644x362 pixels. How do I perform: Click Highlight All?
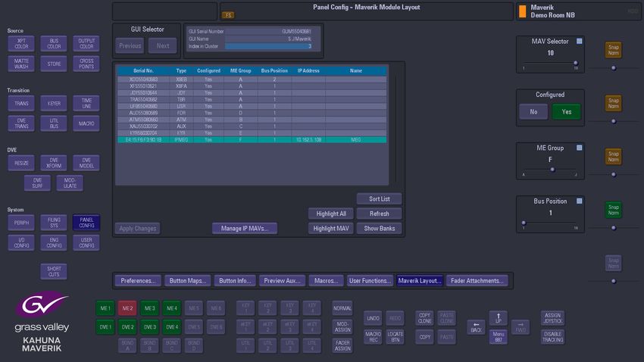(x=331, y=214)
